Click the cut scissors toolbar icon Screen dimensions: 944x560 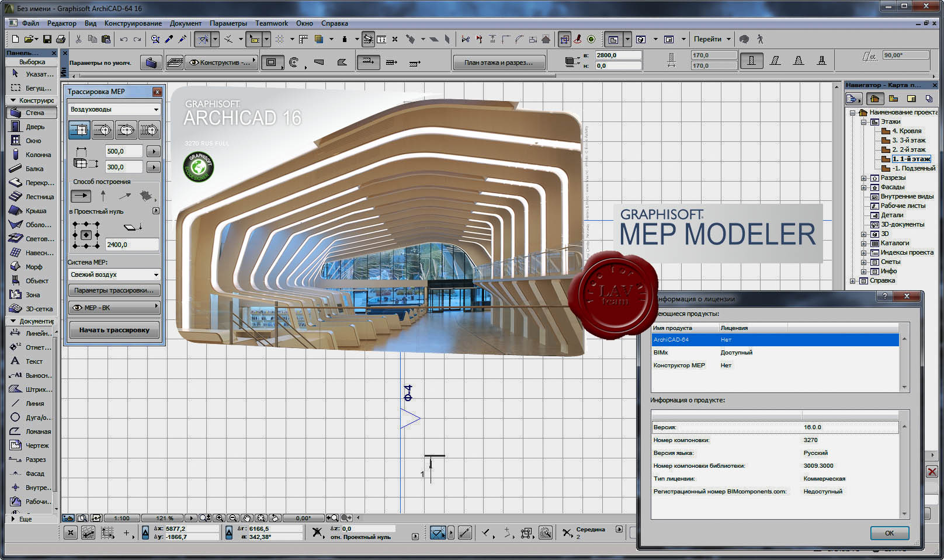[x=78, y=39]
